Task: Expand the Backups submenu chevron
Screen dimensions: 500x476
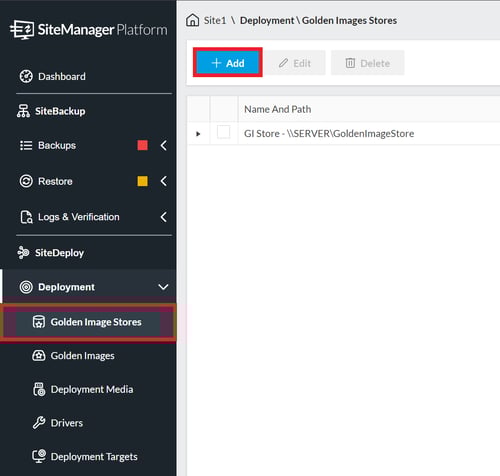Action: coord(164,145)
